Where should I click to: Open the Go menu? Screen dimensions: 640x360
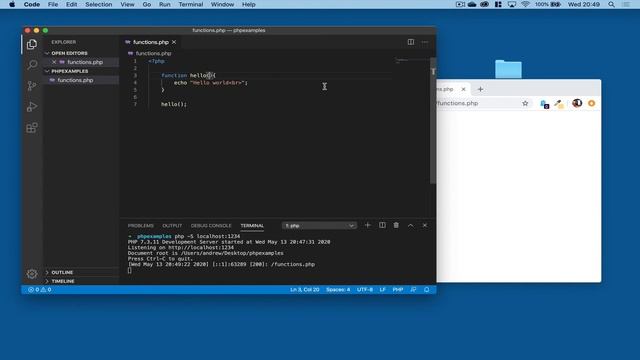[x=147, y=4]
